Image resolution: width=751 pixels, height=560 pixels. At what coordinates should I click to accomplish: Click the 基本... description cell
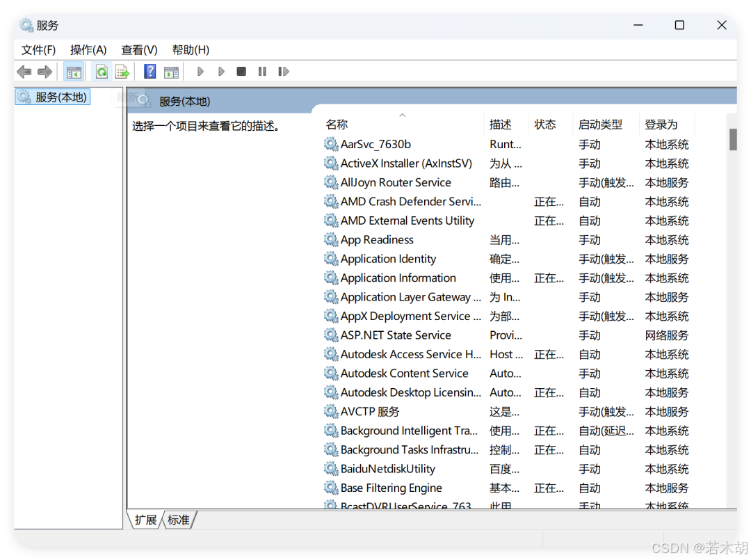pos(504,488)
